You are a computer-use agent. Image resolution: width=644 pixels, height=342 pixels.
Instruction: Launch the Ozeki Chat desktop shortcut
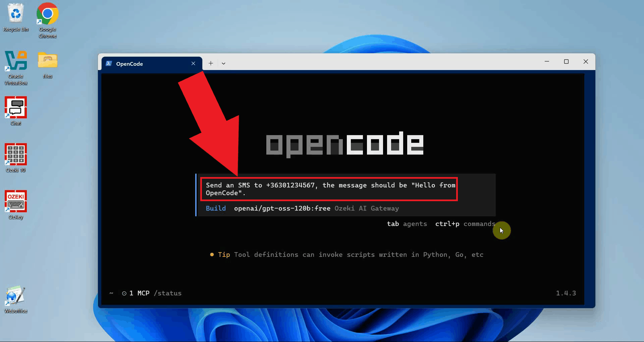pos(16,111)
